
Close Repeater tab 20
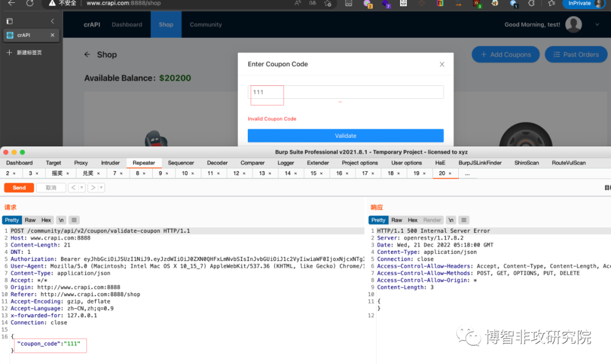point(450,174)
